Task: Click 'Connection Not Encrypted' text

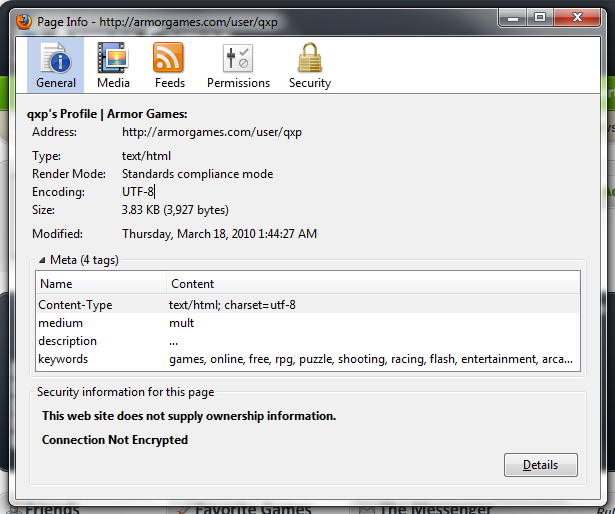Action: point(115,440)
